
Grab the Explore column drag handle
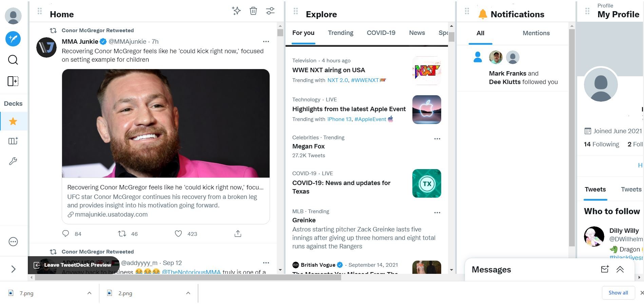[x=296, y=11]
